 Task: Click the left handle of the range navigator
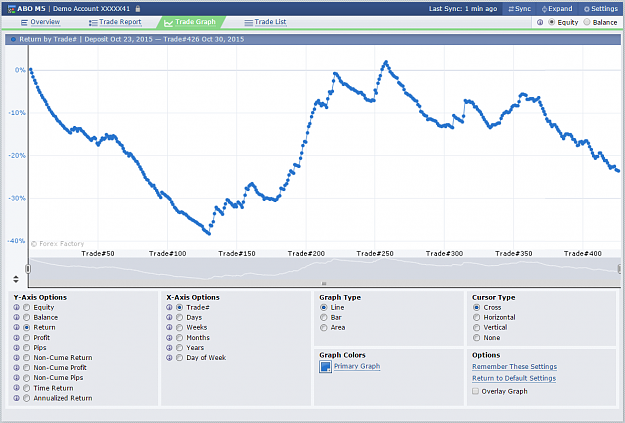pos(28,269)
